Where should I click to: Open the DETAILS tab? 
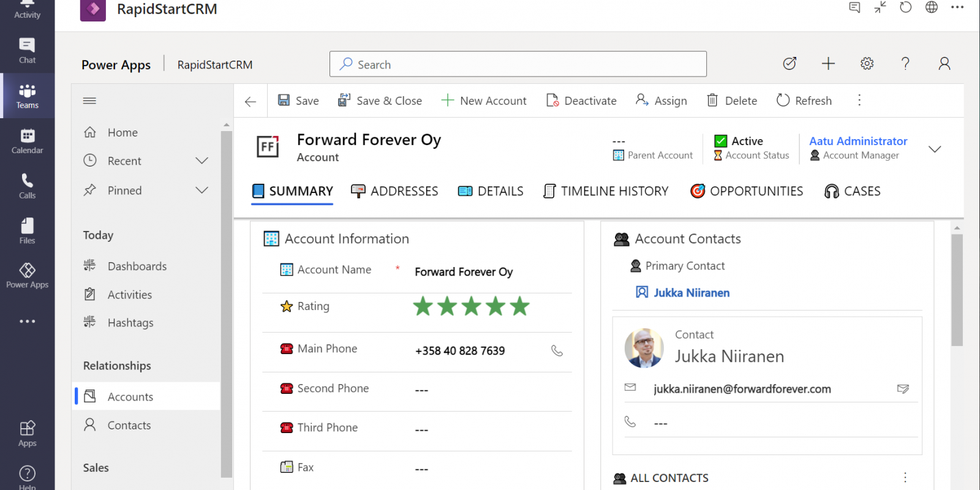[x=491, y=191]
